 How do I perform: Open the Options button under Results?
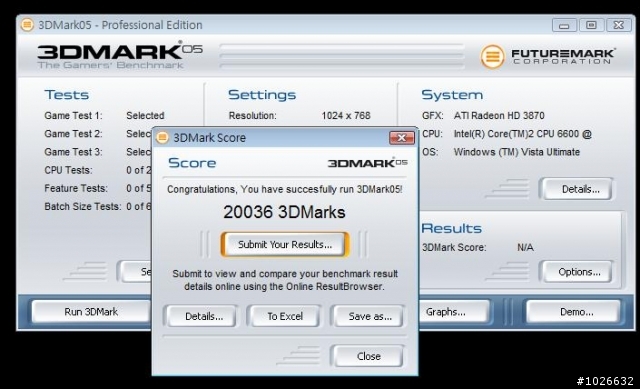click(x=577, y=272)
